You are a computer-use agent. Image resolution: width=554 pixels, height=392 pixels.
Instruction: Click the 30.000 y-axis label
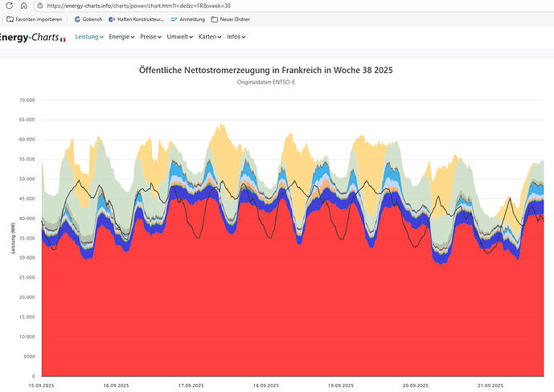coord(27,258)
